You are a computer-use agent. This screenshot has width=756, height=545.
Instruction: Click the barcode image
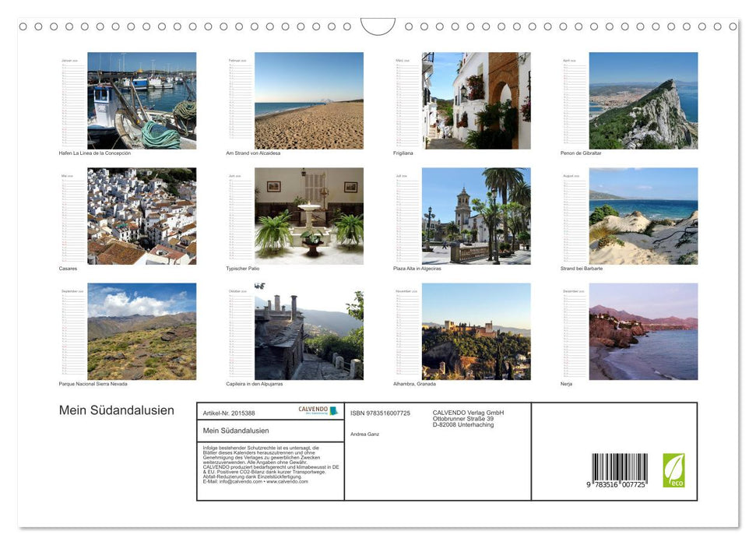(619, 470)
